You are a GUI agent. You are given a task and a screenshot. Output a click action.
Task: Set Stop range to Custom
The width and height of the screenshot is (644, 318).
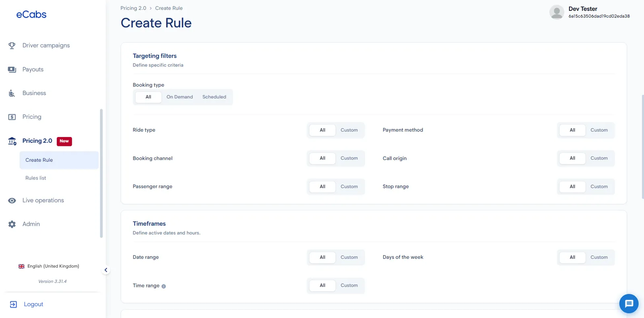click(599, 187)
